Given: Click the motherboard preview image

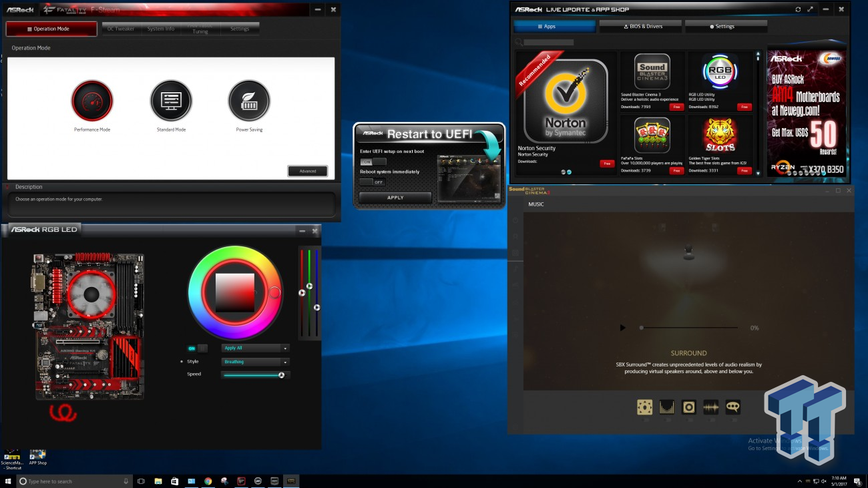Looking at the screenshot, I should 89,326.
